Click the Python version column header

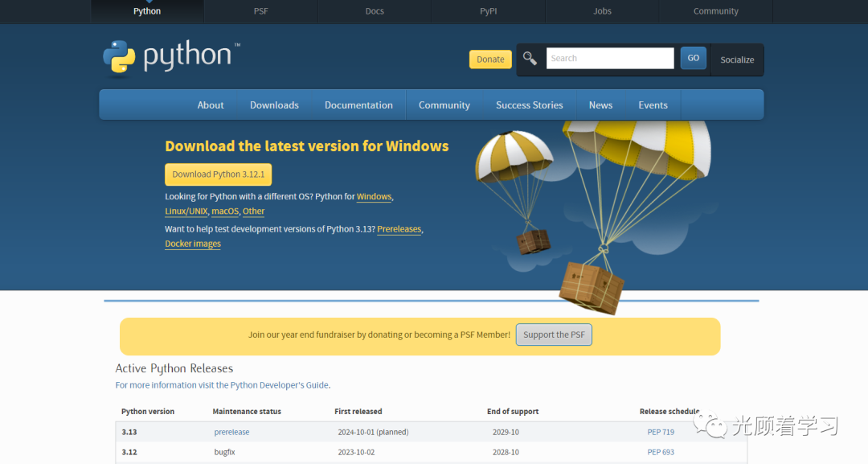click(147, 412)
